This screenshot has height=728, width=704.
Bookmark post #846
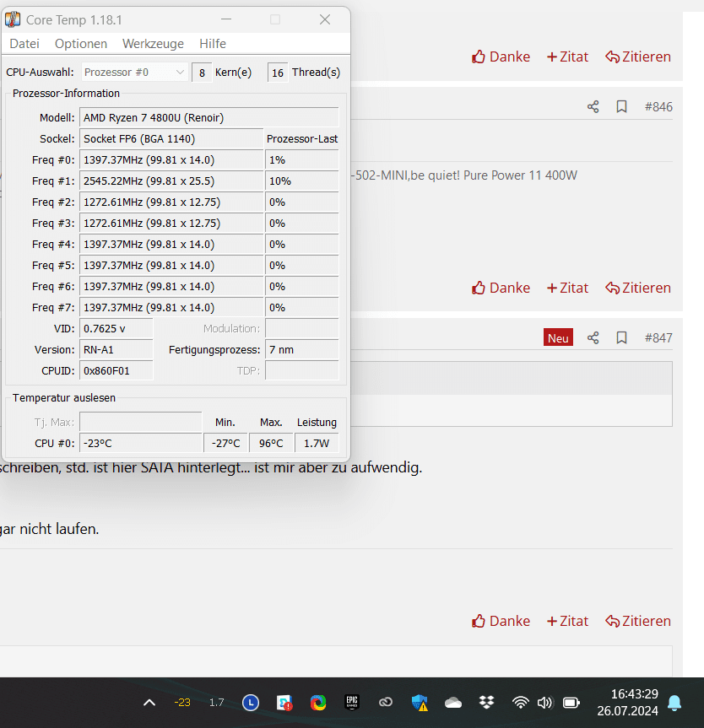(622, 107)
